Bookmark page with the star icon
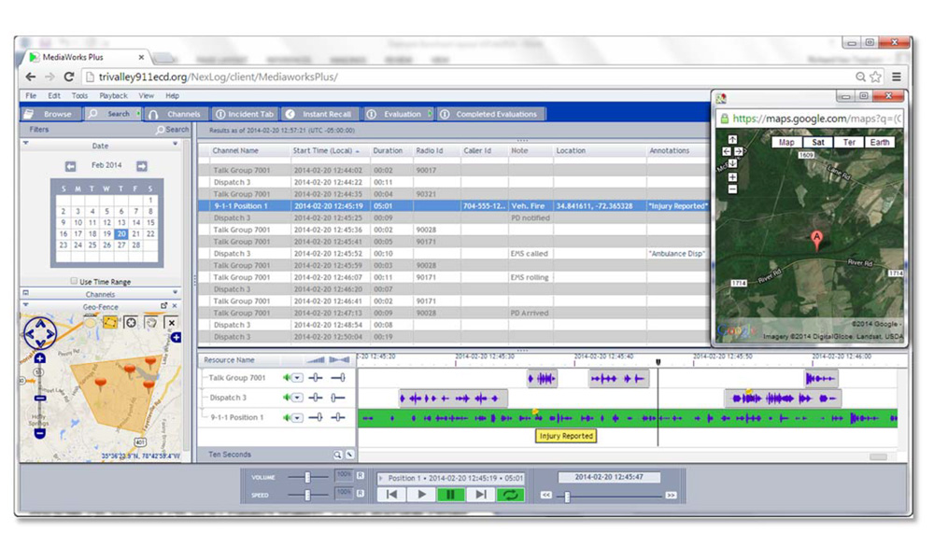Image resolution: width=934 pixels, height=560 pixels. pos(876,77)
